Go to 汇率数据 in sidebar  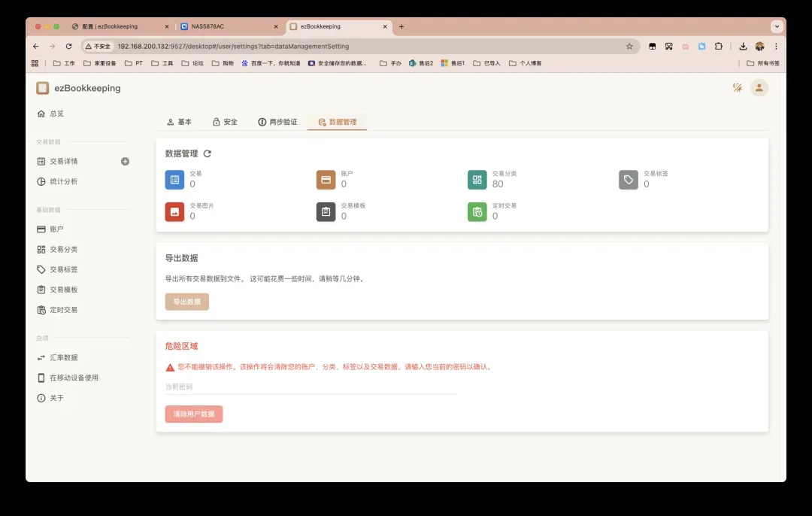[63, 357]
